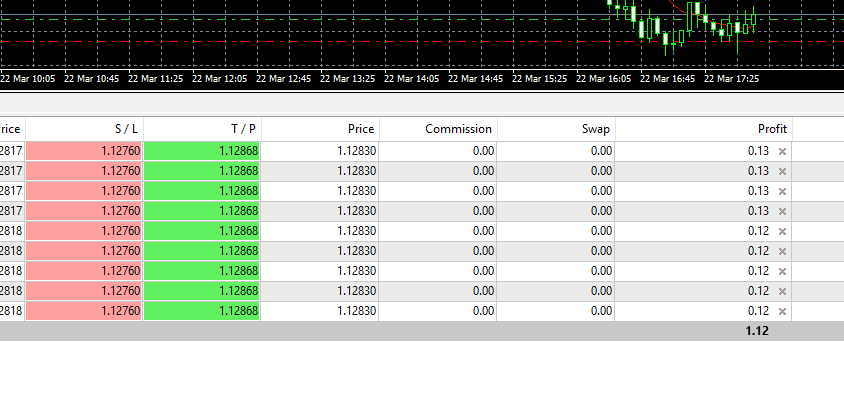Click the X icon on the sixth order row
844x410 pixels.
click(782, 251)
